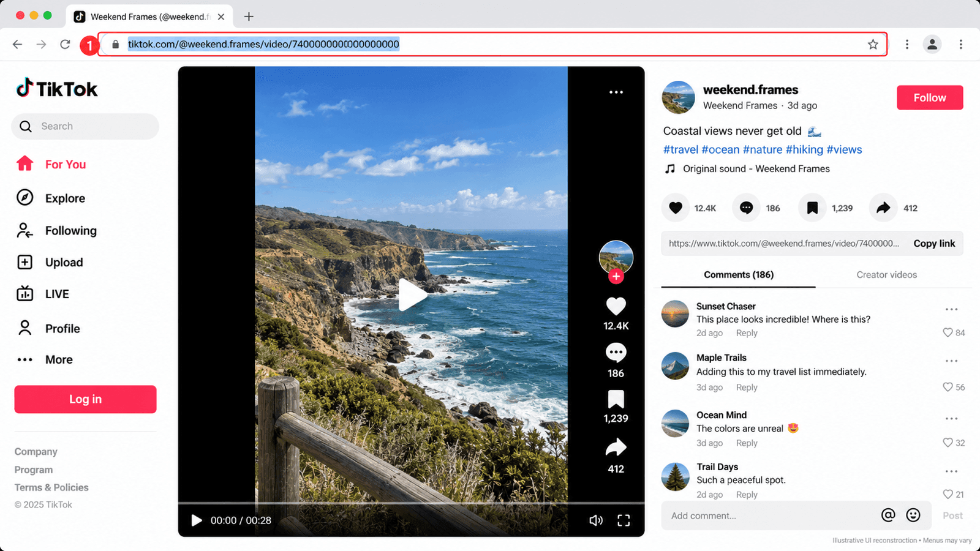Play the video with bottom play button
The width and height of the screenshot is (980, 551).
click(x=197, y=520)
